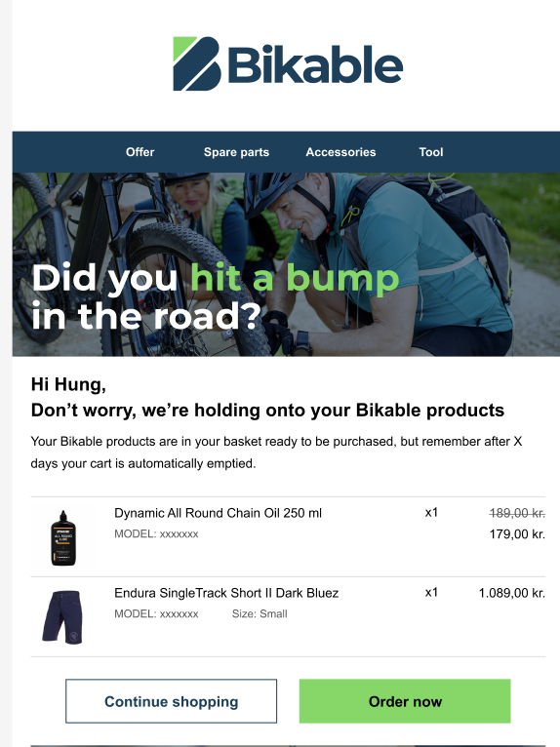
Task: Click the cyclist hero banner image
Action: point(286,264)
